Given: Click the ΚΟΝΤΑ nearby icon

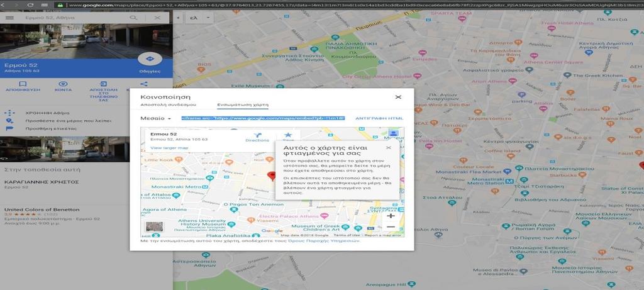Looking at the screenshot, I should pyautogui.click(x=64, y=84).
